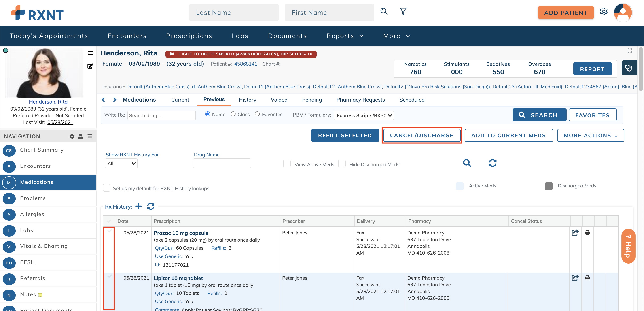Focus the Last Name search field
Screen dimensions: 644x311
[234, 13]
